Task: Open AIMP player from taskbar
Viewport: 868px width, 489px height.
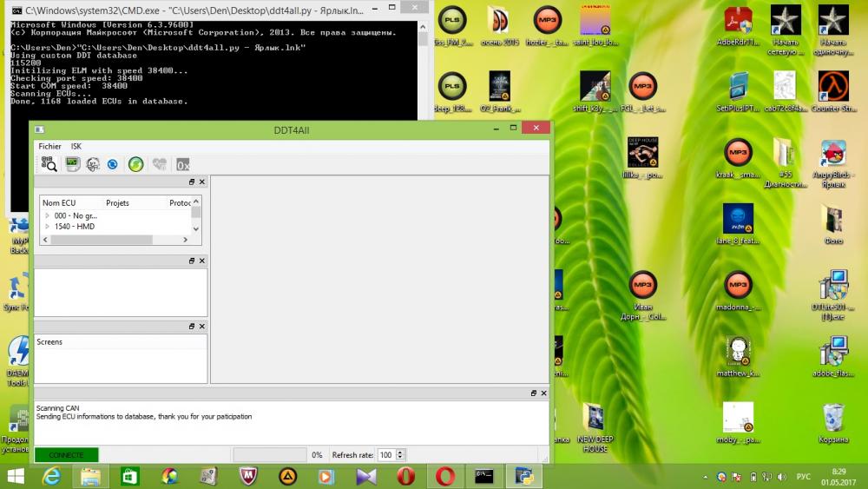Action: (287, 476)
